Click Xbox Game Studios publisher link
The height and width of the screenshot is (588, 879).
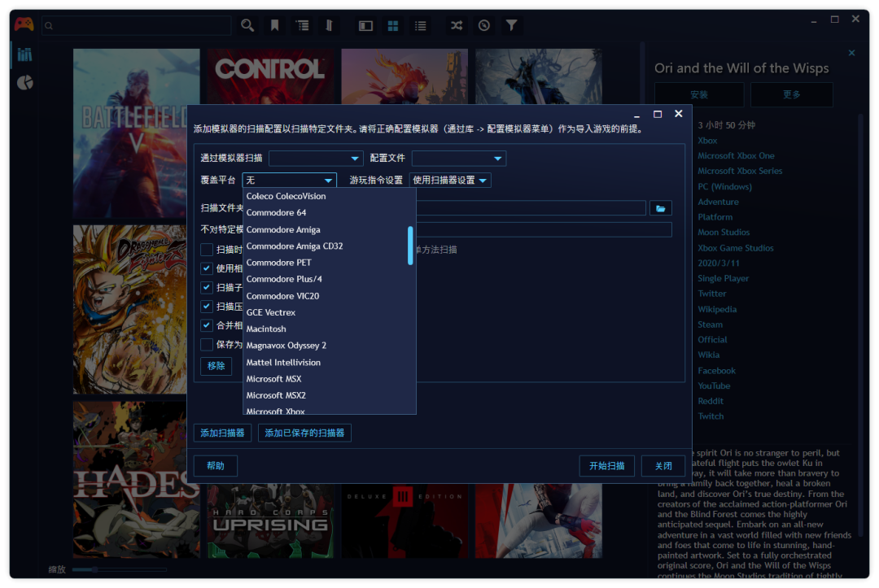click(x=736, y=248)
